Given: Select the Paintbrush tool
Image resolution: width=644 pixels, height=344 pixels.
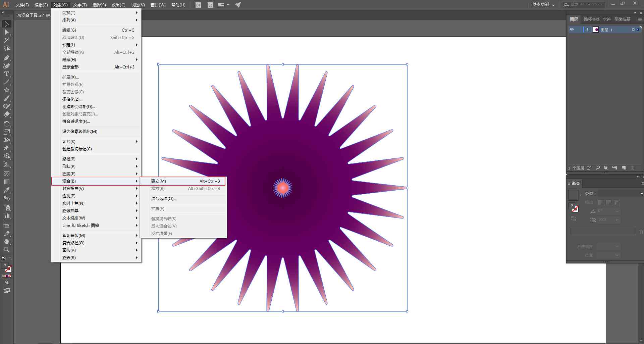Looking at the screenshot, I should pyautogui.click(x=6, y=98).
